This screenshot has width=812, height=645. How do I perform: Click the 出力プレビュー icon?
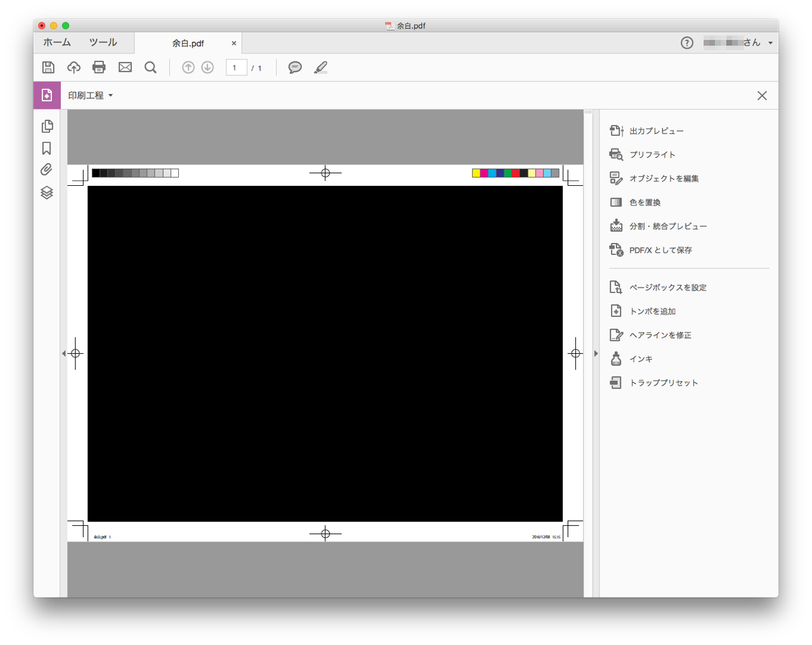(616, 131)
